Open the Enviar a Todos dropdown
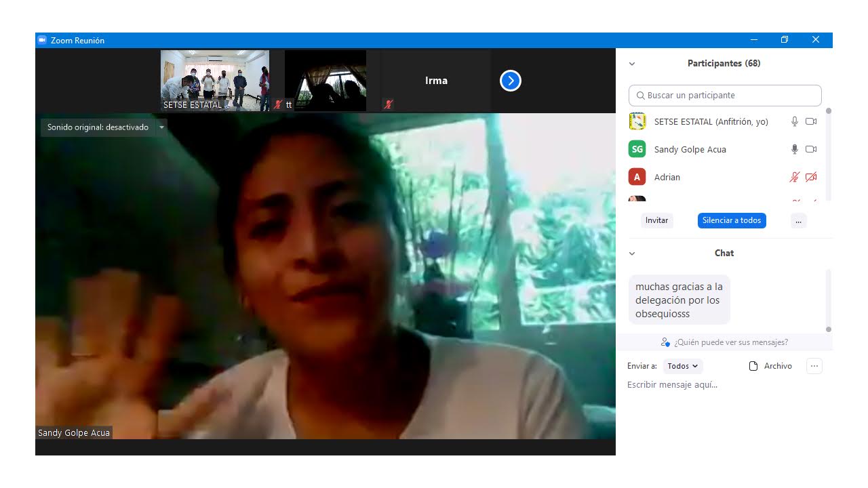Image resolution: width=868 pixels, height=488 pixels. point(683,366)
